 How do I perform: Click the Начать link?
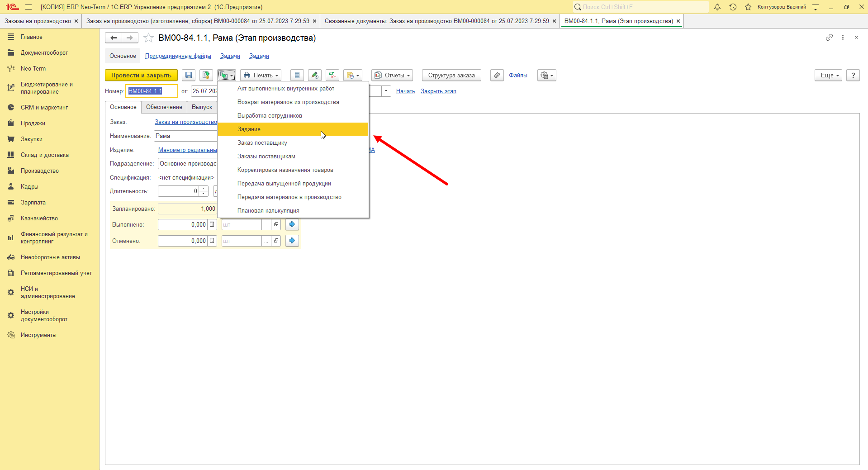406,91
